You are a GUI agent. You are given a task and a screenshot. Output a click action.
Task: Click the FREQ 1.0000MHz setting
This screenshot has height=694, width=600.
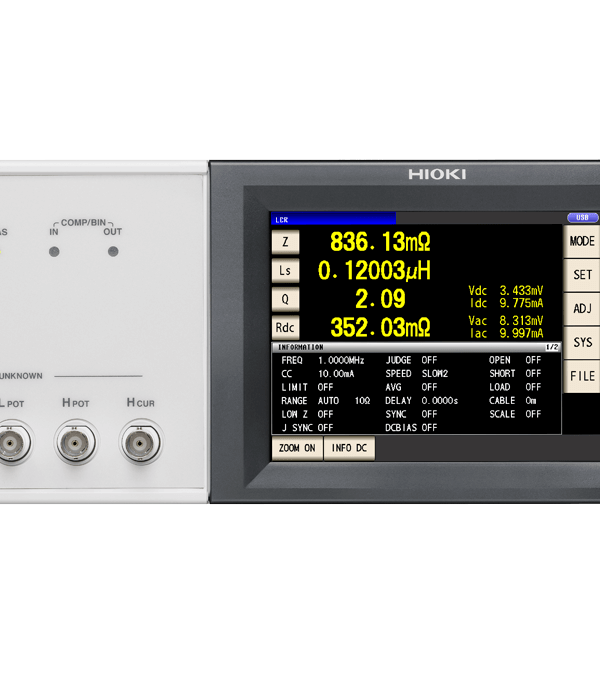323,360
